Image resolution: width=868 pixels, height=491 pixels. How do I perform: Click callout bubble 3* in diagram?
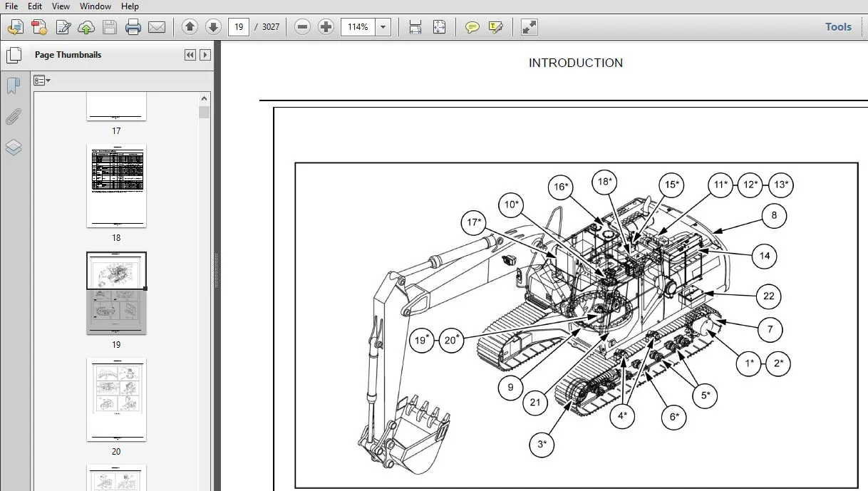click(x=542, y=445)
